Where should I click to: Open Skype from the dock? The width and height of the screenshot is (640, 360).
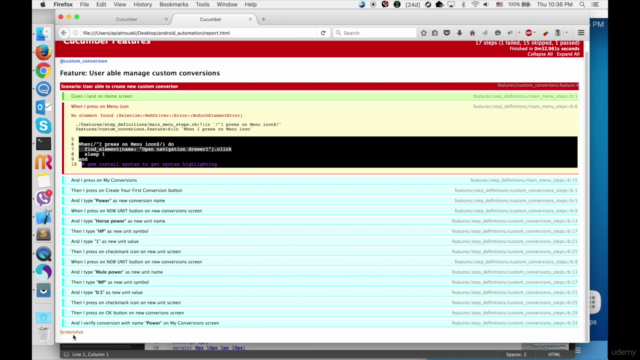point(43,126)
